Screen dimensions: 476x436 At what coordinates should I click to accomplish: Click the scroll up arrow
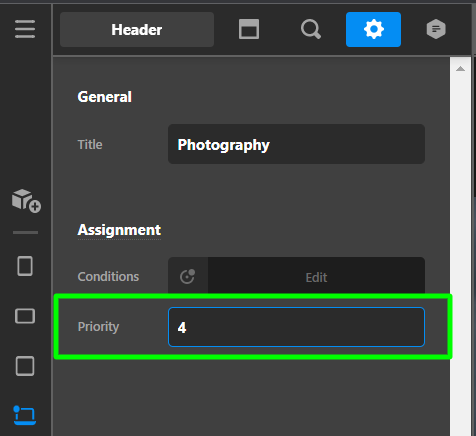tap(460, 69)
